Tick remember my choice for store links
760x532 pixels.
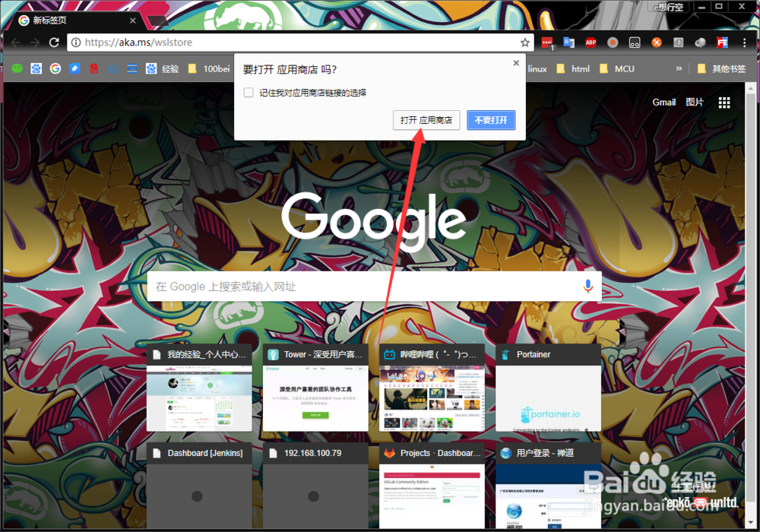[249, 93]
